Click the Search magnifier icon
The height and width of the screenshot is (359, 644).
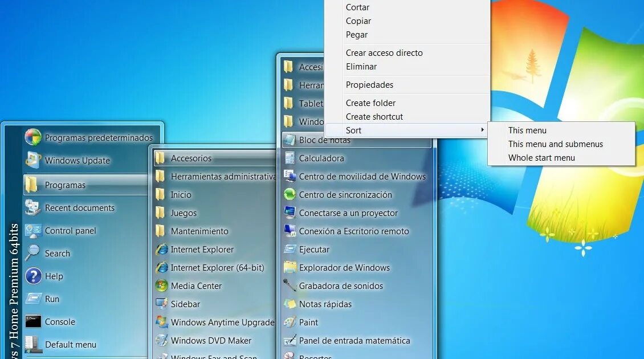pyautogui.click(x=32, y=253)
